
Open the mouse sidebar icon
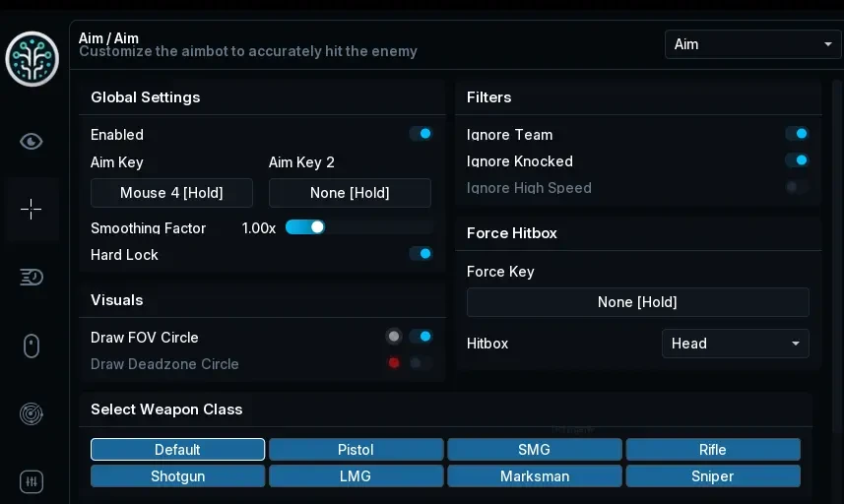pyautogui.click(x=32, y=346)
